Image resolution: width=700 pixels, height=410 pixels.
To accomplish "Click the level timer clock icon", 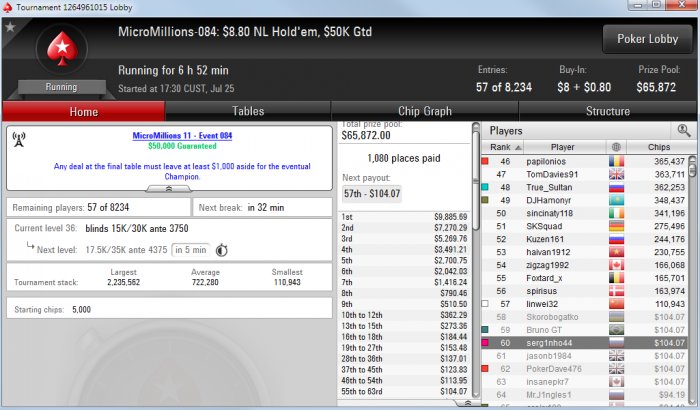I will point(222,250).
